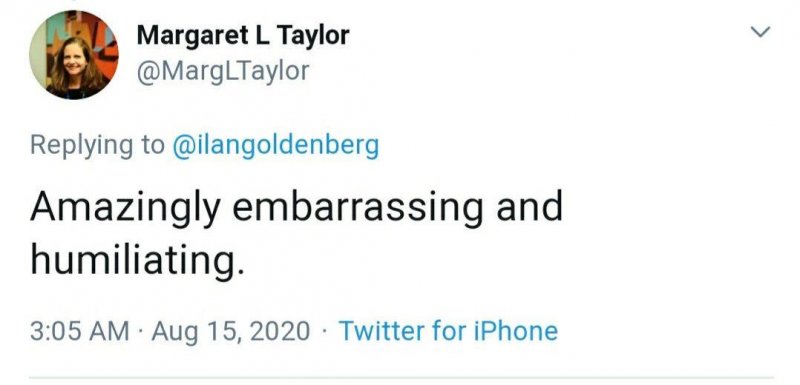Viewport: 800px width, 385px height.
Task: Select the word 'Amazingly' in the tweet
Action: point(126,209)
